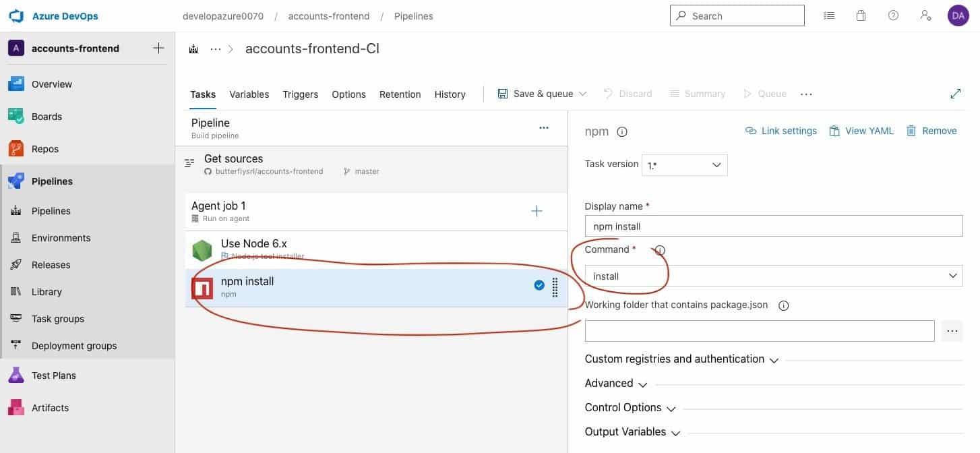Image resolution: width=980 pixels, height=453 pixels.
Task: Switch to the Options tab
Action: [x=348, y=94]
